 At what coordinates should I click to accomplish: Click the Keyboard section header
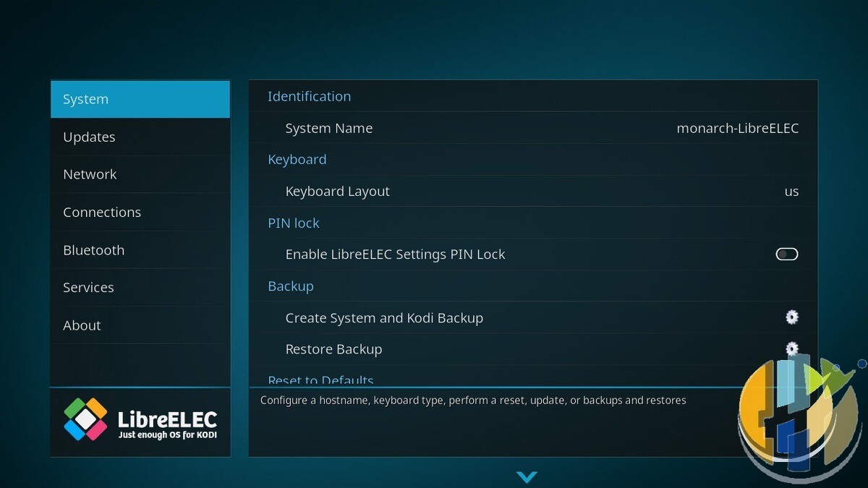pyautogui.click(x=297, y=160)
